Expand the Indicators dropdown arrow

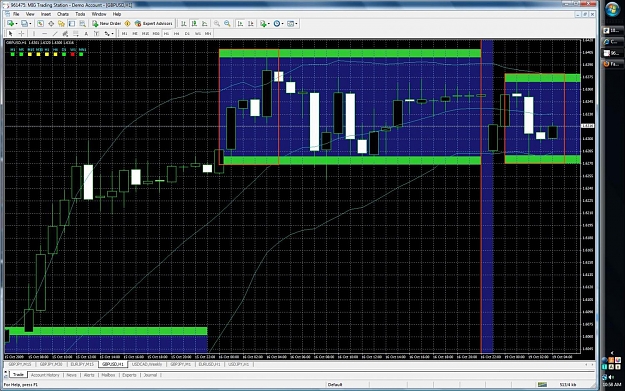[269, 24]
